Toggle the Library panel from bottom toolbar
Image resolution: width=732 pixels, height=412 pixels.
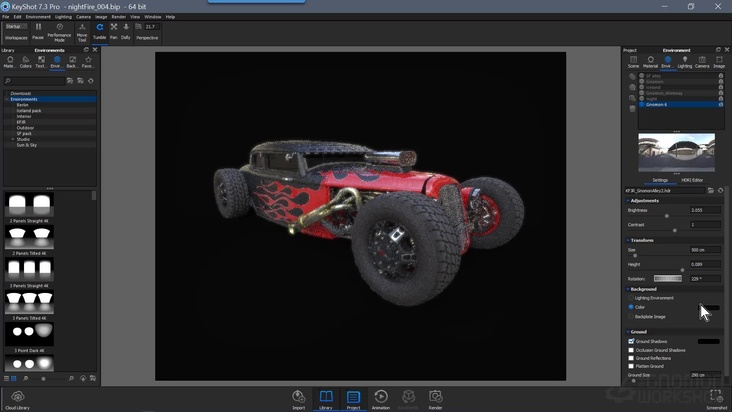[326, 400]
